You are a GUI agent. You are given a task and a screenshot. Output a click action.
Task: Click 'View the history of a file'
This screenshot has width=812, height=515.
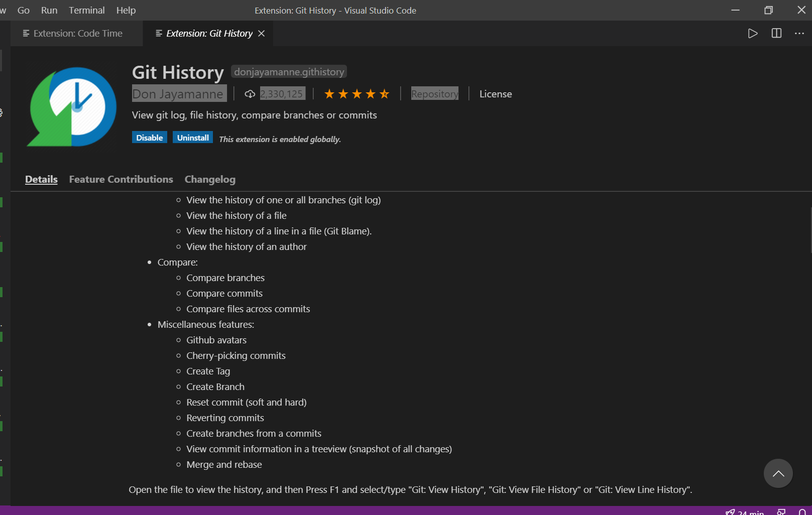(237, 215)
